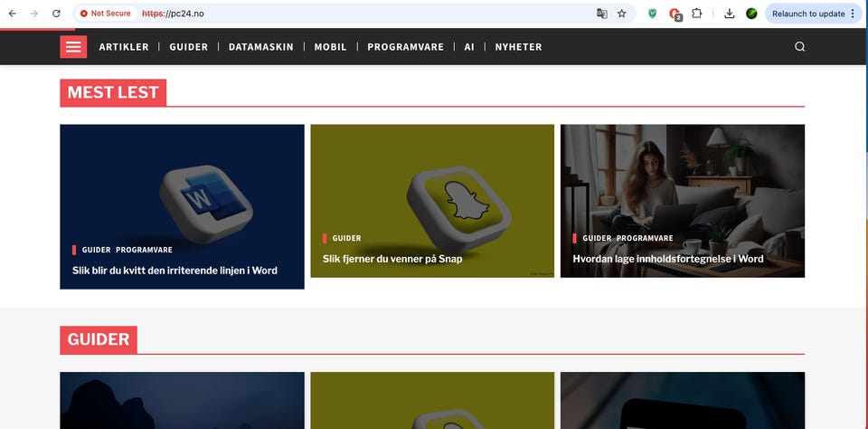Open the ARTIKLER nav menu
This screenshot has width=868, height=429.
click(x=124, y=47)
